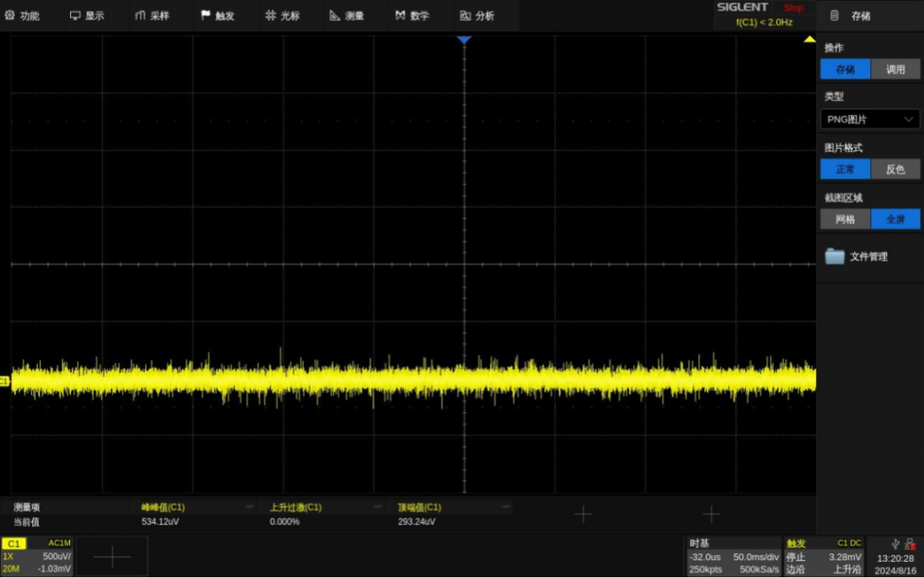Click the USB status icon
The width and height of the screenshot is (924, 578).
(895, 545)
